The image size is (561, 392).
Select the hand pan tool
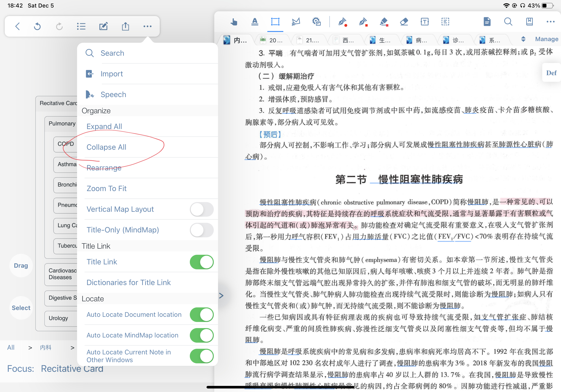pos(234,22)
